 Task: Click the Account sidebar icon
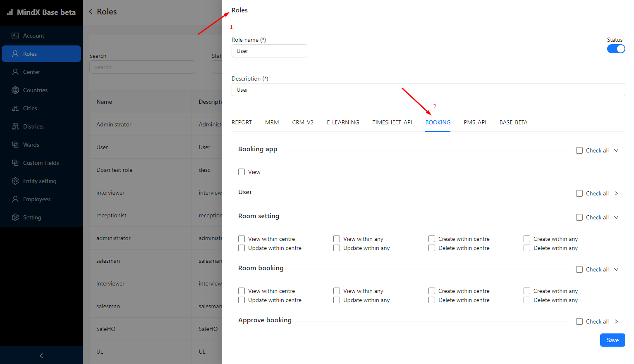click(x=15, y=36)
